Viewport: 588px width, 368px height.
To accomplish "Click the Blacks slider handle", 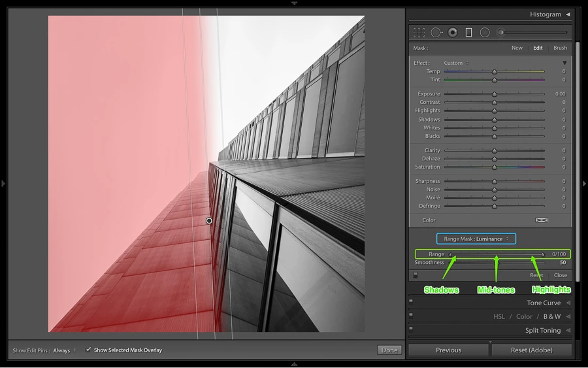I will pyautogui.click(x=495, y=137).
